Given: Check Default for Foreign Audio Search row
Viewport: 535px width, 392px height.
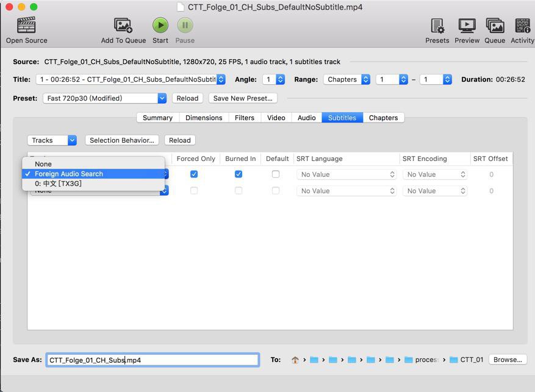Looking at the screenshot, I should click(276, 174).
